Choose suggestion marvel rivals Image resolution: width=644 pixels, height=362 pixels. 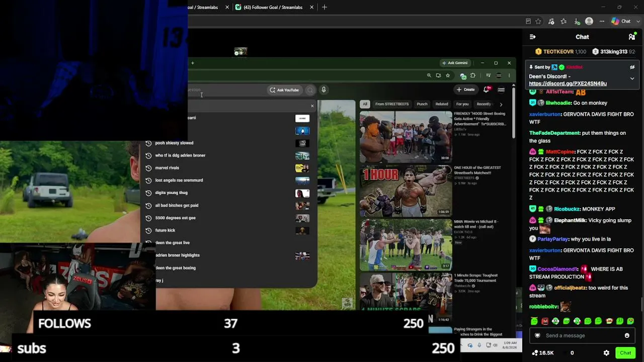[228, 168]
